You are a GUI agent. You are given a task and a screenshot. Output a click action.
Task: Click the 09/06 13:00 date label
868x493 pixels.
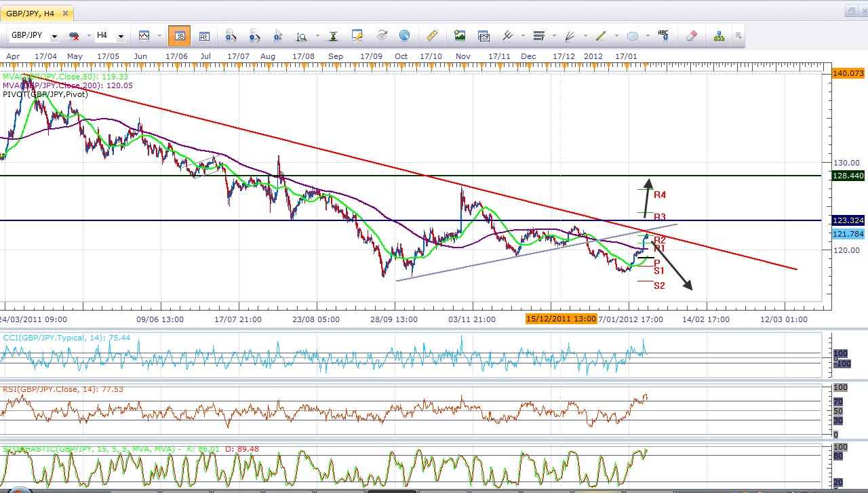160,319
